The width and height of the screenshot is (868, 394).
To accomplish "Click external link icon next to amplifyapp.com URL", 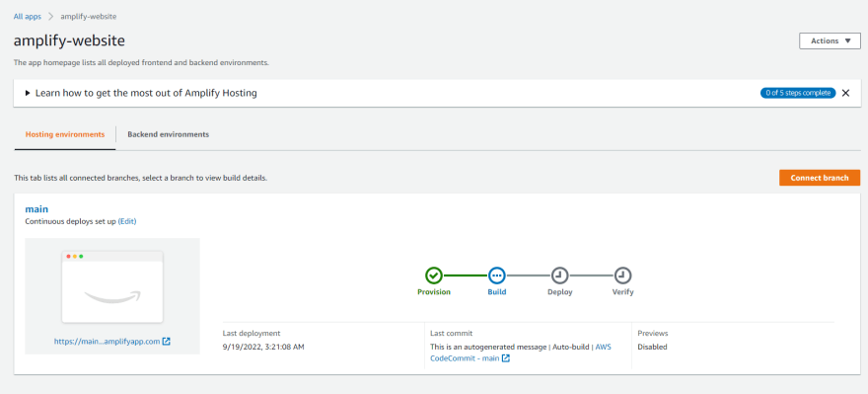I will click(x=166, y=342).
